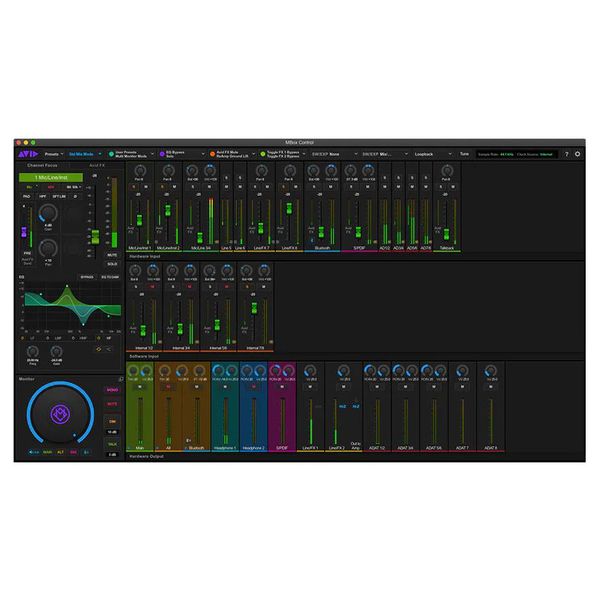Screen dimensions: 600x600
Task: Open the settings gear icon
Action: point(577,154)
